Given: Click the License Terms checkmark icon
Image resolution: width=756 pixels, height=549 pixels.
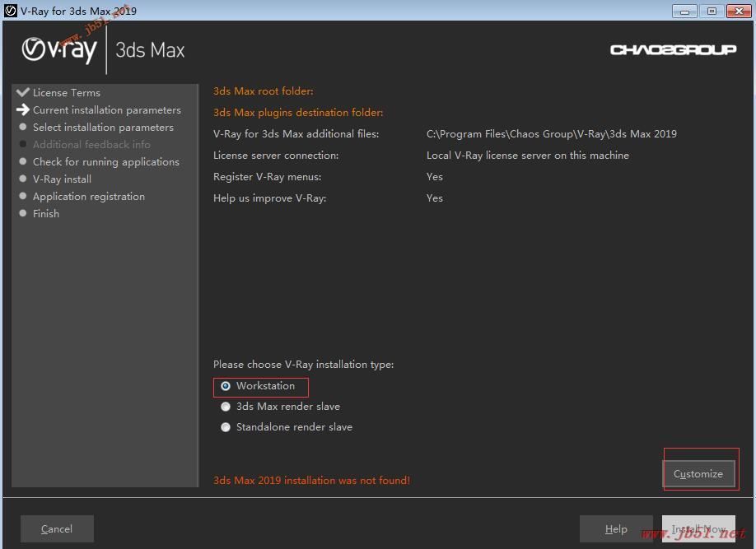Looking at the screenshot, I should click(x=23, y=92).
